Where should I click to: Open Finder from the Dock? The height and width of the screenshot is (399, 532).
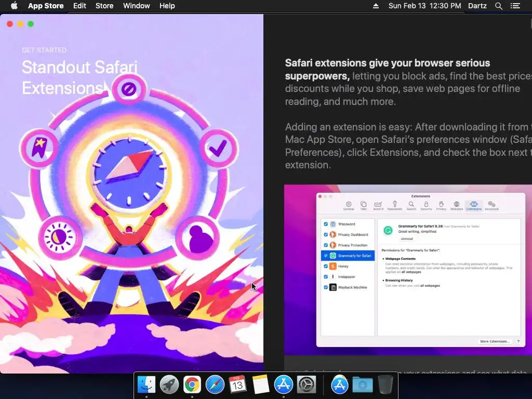[x=146, y=384]
